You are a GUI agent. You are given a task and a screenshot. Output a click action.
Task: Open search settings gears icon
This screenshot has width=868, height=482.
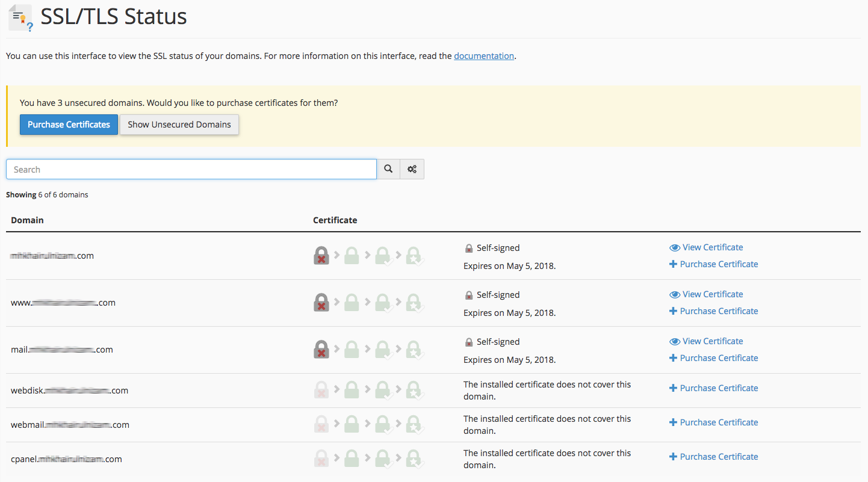coord(412,169)
